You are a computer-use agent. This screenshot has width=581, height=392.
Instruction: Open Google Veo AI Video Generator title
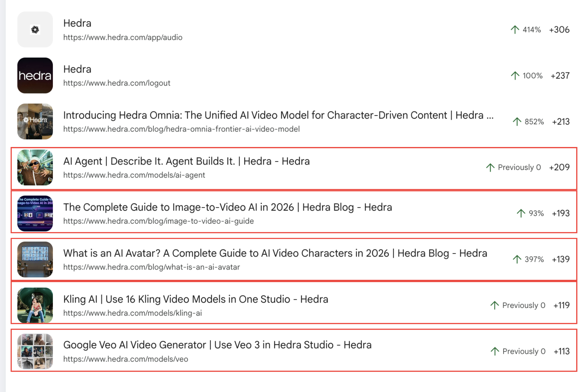click(217, 345)
